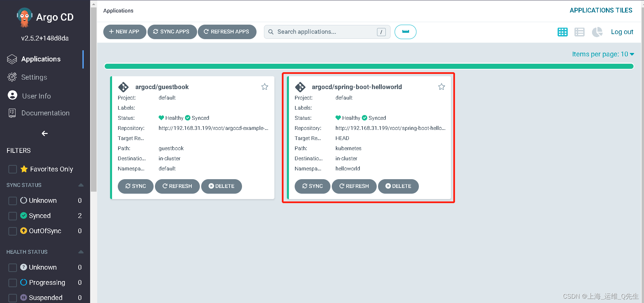Open the User Info sidebar item
Screen dimensions: 644x303
coord(36,96)
